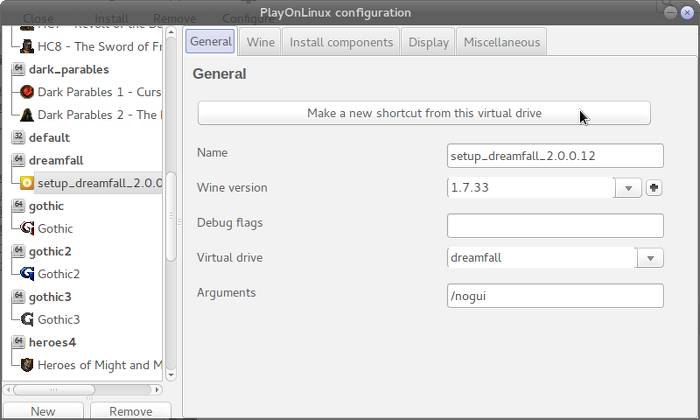Select the dreamfall virtual drive entry

56,160
